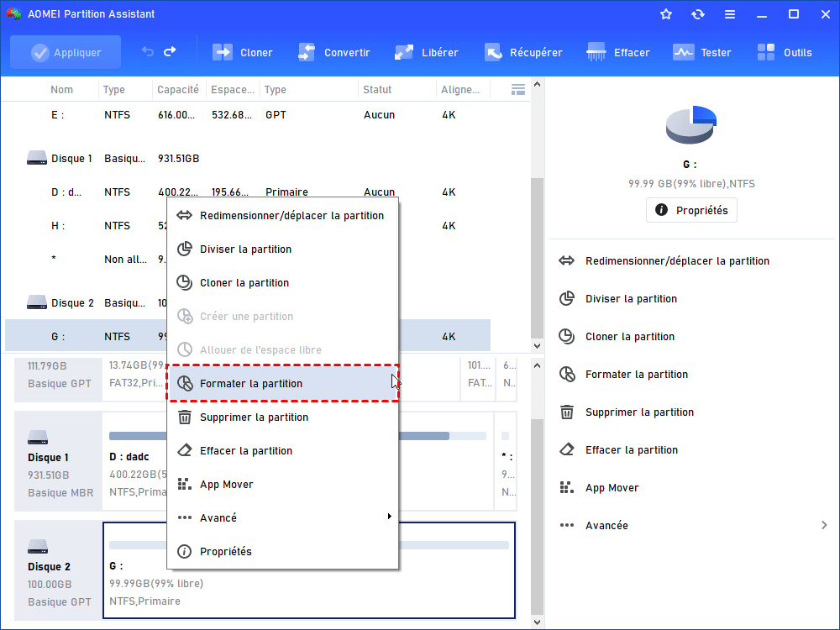840x630 pixels.
Task: Click the favorites star in title bar
Action: tap(666, 14)
